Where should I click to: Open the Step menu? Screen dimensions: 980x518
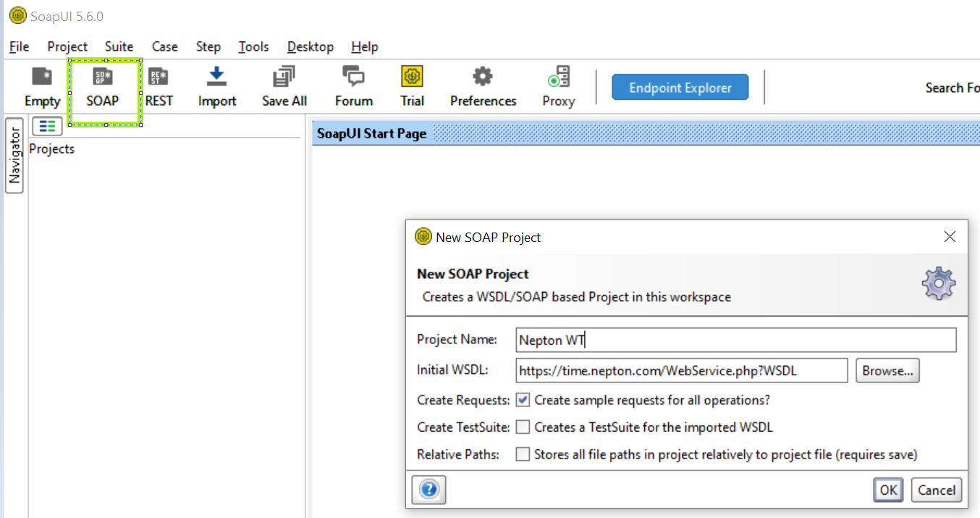tap(208, 46)
